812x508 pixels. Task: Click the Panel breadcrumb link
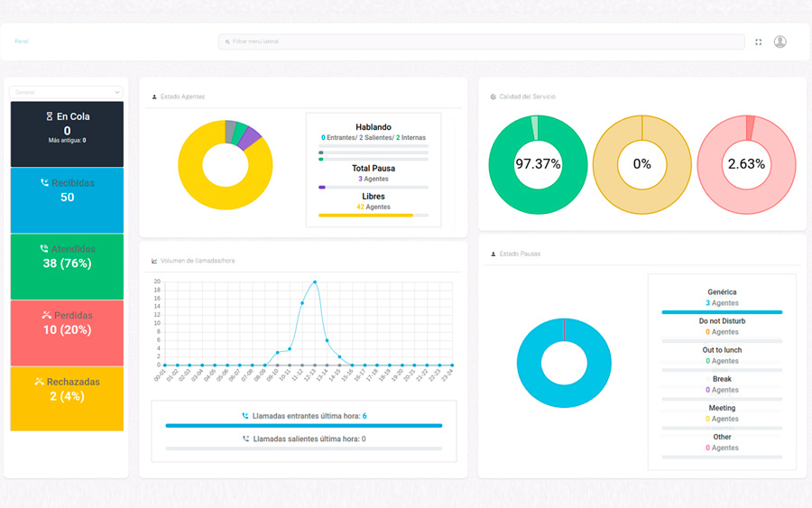click(22, 42)
